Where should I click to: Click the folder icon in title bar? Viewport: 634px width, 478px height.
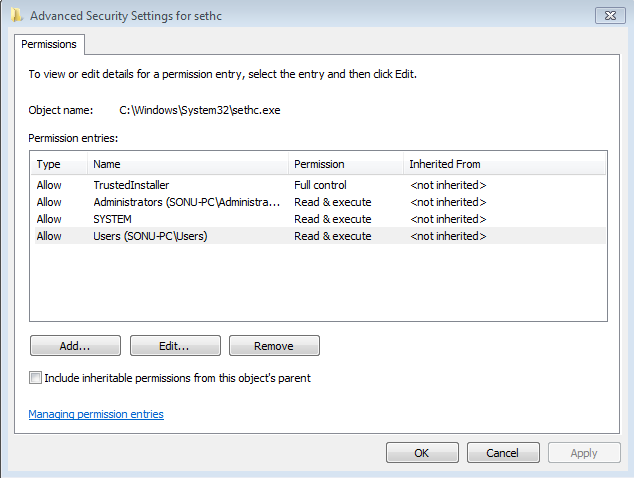[x=17, y=16]
